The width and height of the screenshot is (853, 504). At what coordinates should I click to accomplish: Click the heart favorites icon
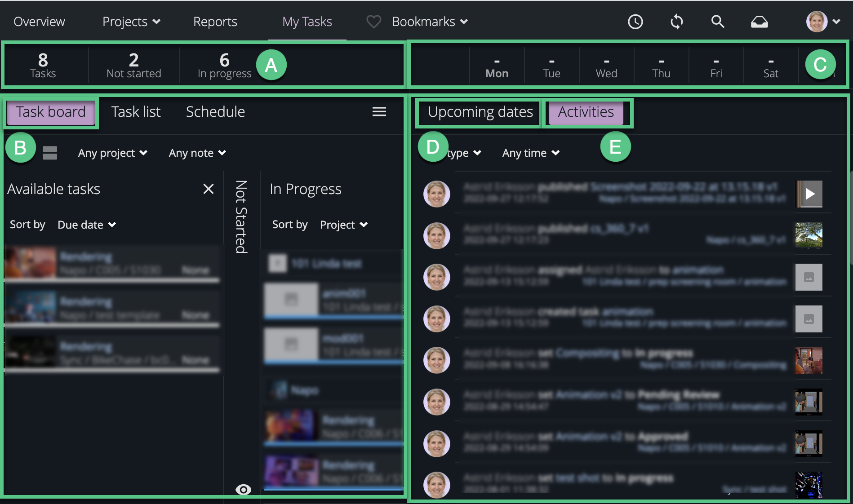point(373,21)
